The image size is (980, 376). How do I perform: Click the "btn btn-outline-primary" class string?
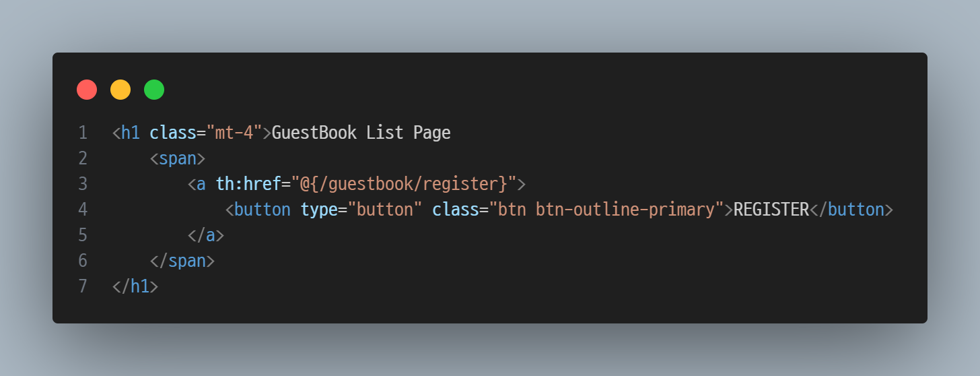(x=606, y=210)
